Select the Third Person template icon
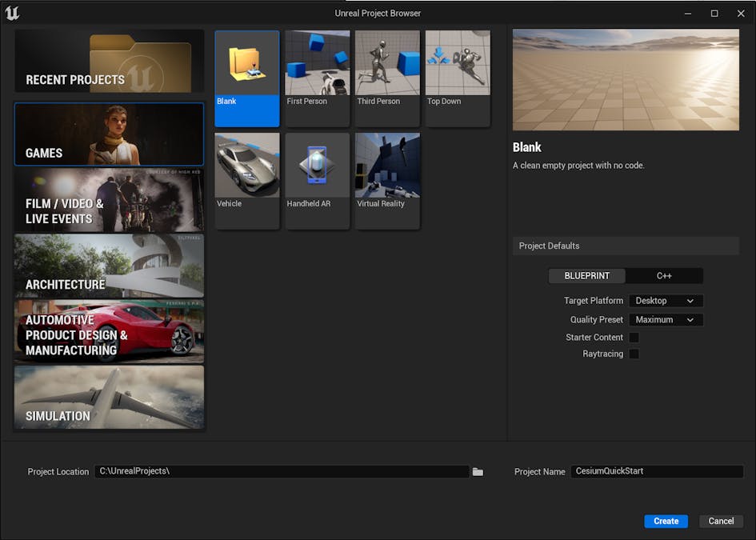 [387, 62]
